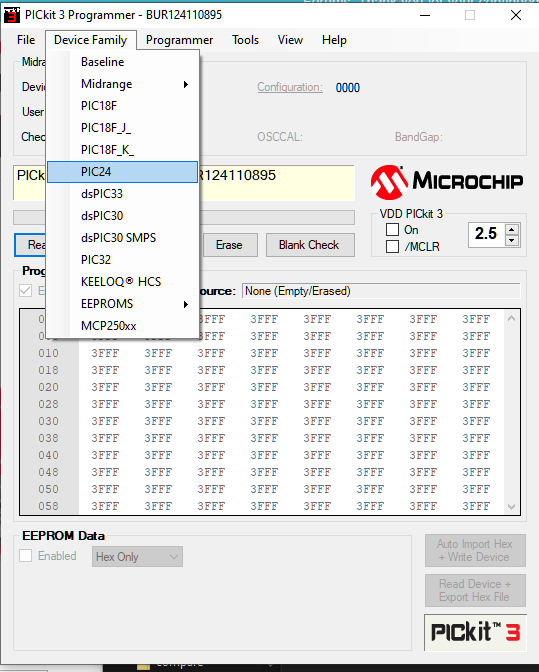Click the OSCCAL label

pyautogui.click(x=280, y=137)
